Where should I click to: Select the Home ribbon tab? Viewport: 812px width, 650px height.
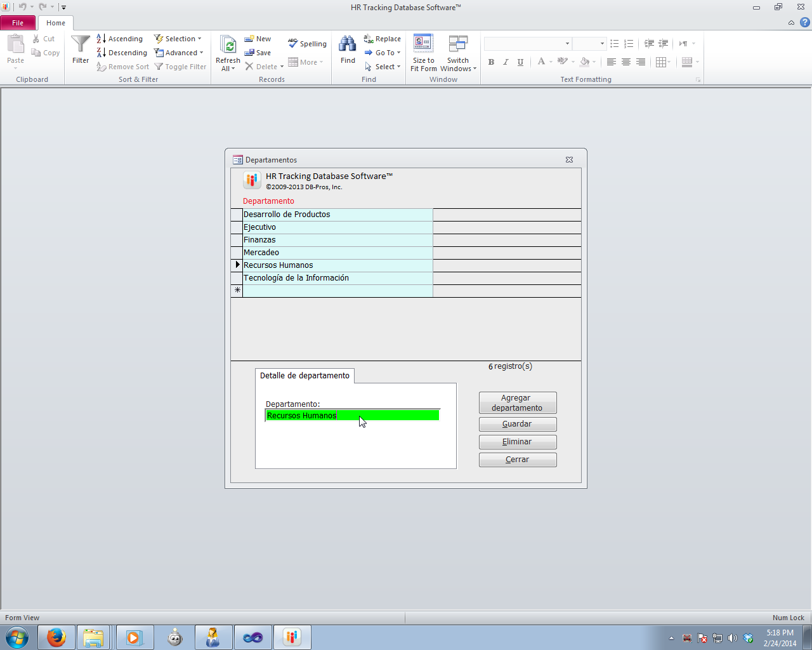[x=56, y=23]
